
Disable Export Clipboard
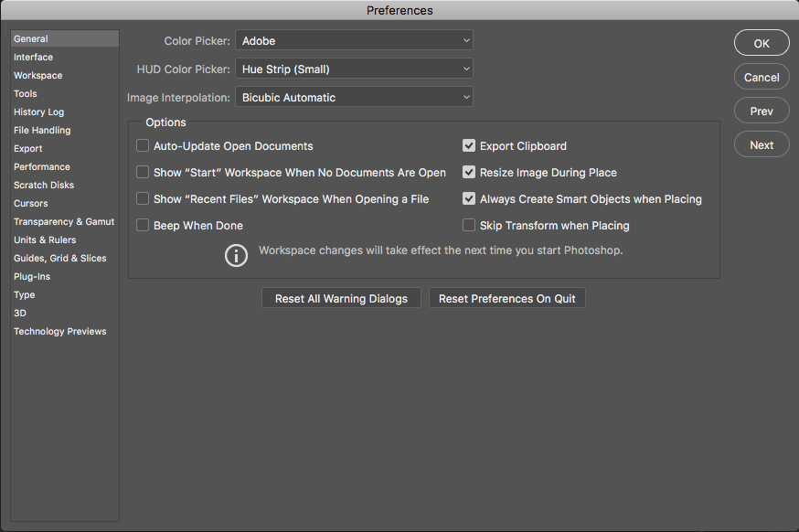[469, 145]
